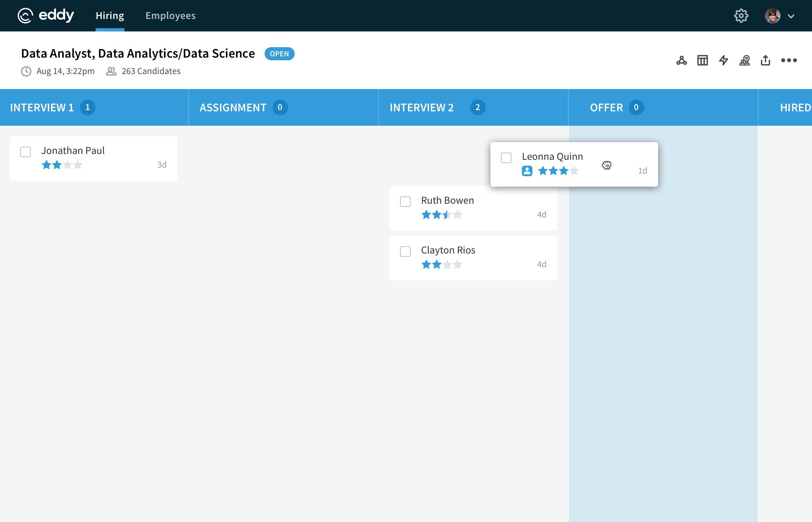The height and width of the screenshot is (522, 812).
Task: Tick the Jonathan Paul checkbox
Action: 26,152
